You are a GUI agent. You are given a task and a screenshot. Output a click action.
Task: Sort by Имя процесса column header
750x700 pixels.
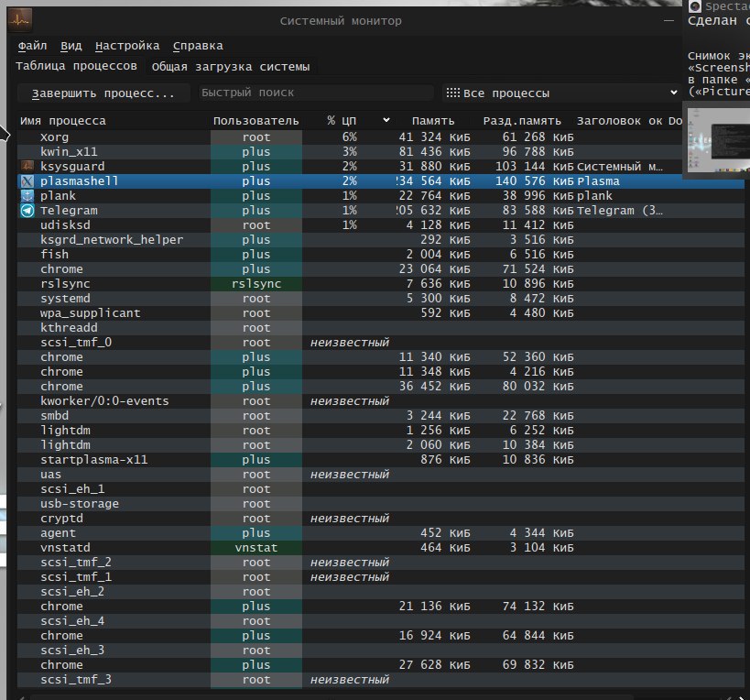click(x=62, y=121)
